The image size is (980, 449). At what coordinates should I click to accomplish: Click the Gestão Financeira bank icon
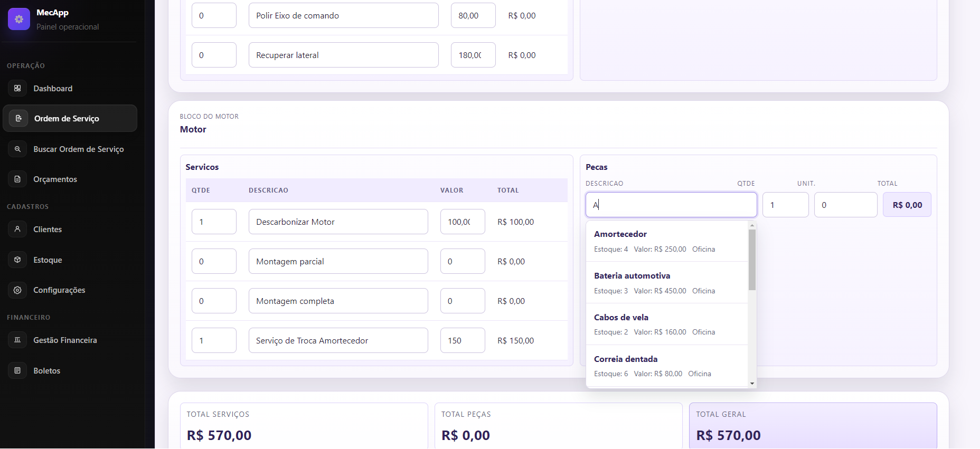pyautogui.click(x=17, y=340)
